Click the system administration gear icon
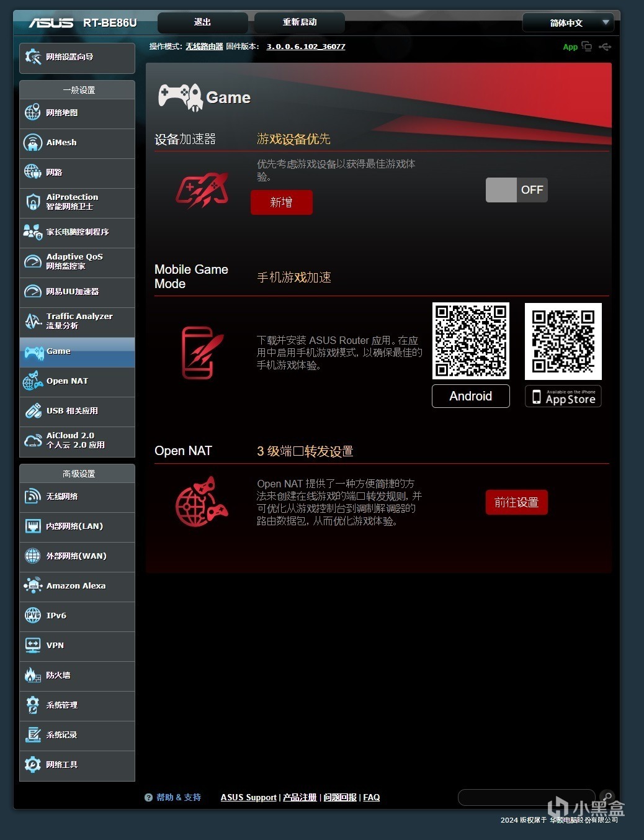The image size is (644, 840). pyautogui.click(x=32, y=705)
